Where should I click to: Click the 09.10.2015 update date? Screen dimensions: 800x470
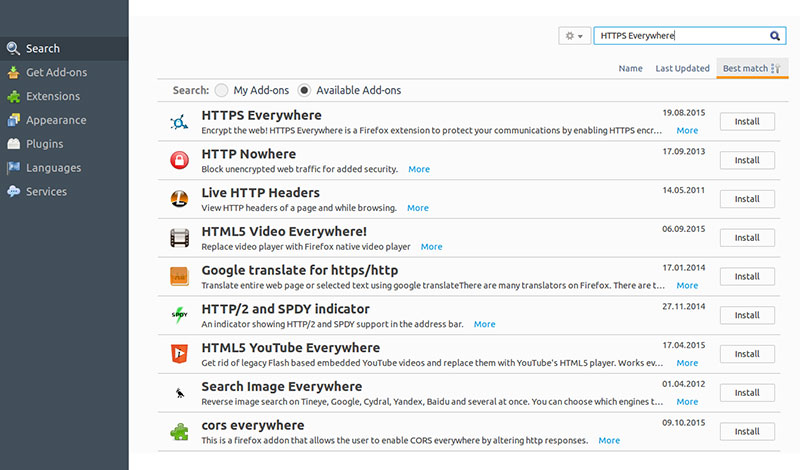(684, 423)
